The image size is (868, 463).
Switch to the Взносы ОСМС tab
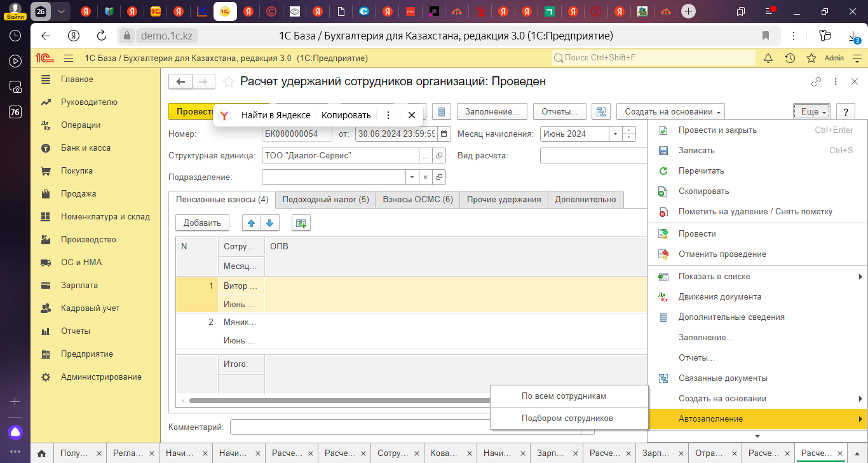pyautogui.click(x=417, y=199)
